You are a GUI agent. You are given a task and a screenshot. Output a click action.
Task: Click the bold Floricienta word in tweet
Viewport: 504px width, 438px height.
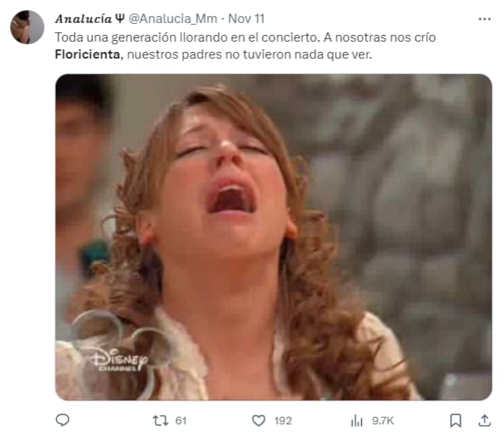coord(88,54)
